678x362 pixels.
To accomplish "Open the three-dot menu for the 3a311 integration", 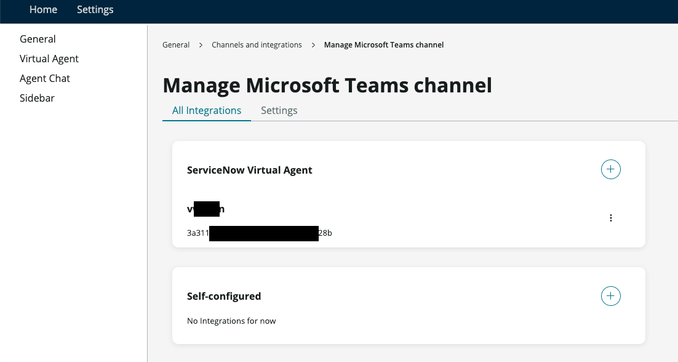I will point(611,218).
